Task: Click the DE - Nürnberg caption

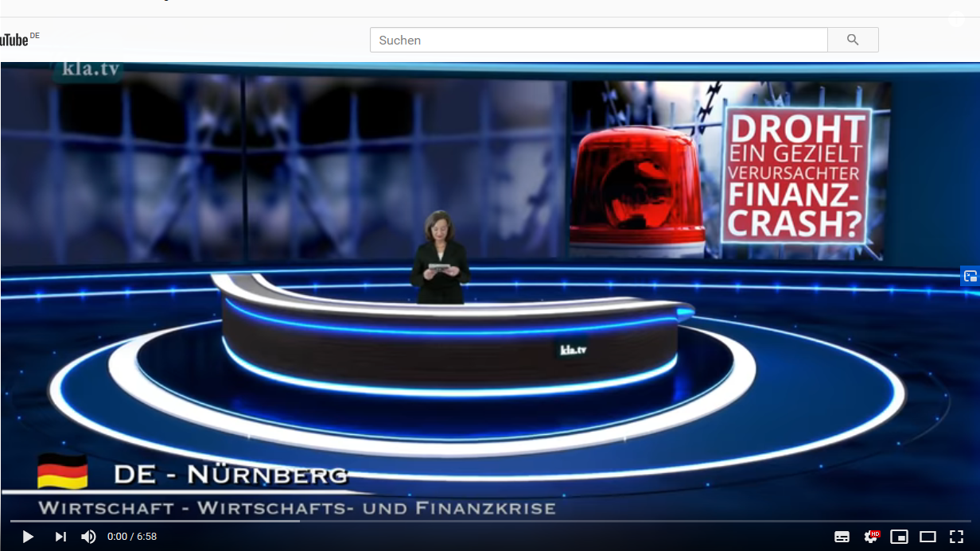Action: pyautogui.click(x=231, y=475)
